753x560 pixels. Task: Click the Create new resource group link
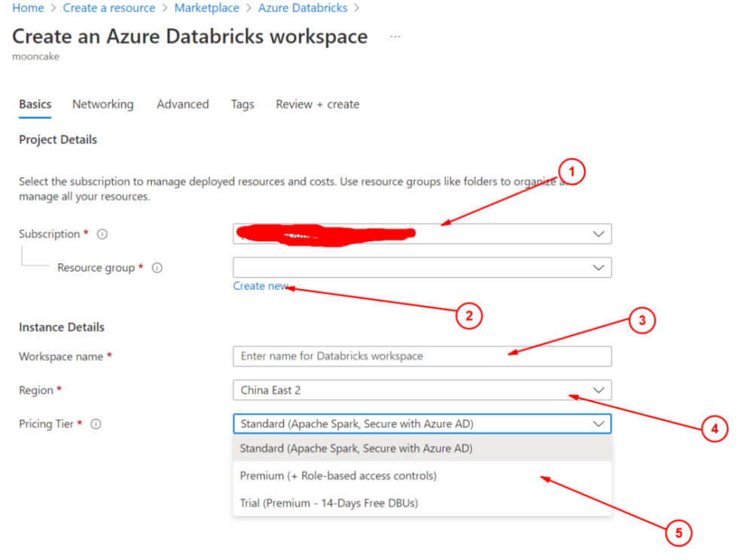pyautogui.click(x=261, y=286)
